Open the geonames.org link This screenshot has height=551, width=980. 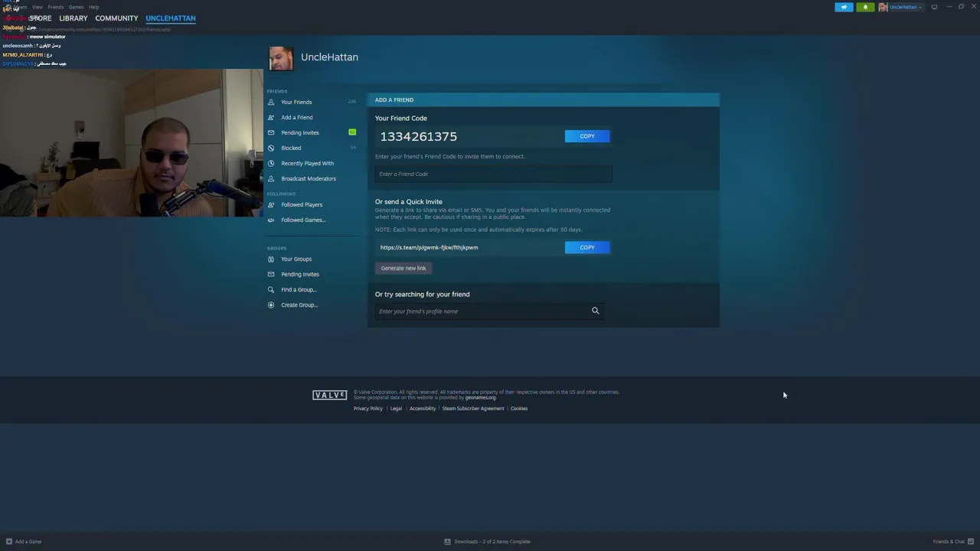(480, 397)
